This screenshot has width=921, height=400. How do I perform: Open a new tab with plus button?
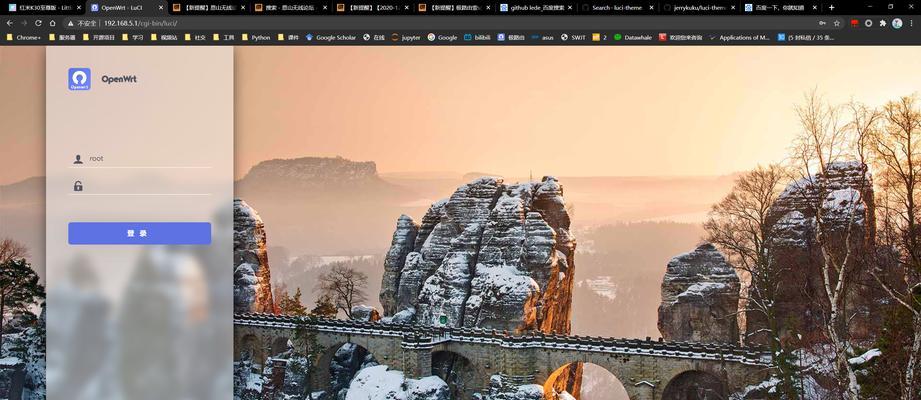(831, 8)
